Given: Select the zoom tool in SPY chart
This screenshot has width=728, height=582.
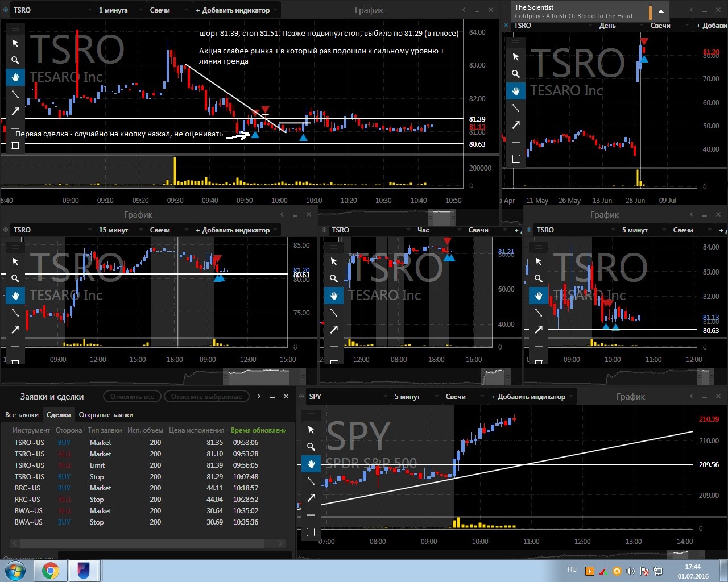Looking at the screenshot, I should [x=311, y=447].
